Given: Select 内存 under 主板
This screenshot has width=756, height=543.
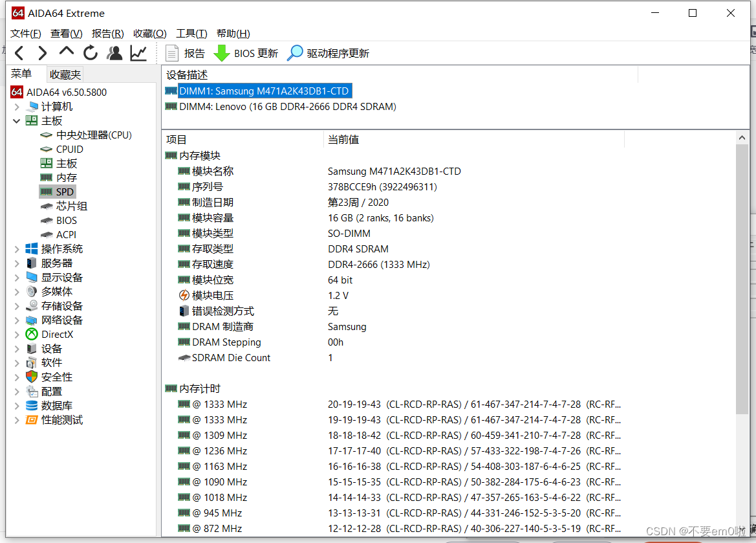Looking at the screenshot, I should point(67,177).
